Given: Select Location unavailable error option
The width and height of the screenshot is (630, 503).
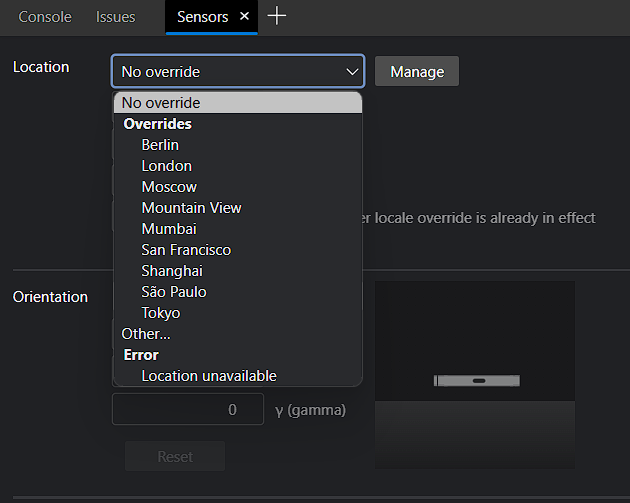Looking at the screenshot, I should (209, 376).
